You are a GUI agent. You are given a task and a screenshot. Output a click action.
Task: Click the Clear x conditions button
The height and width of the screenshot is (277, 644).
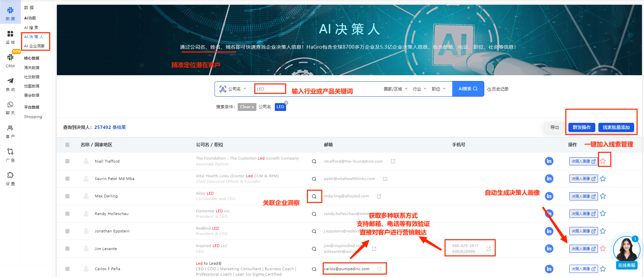coord(247,107)
